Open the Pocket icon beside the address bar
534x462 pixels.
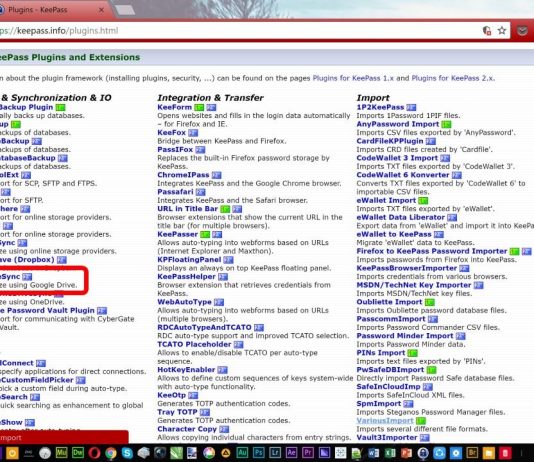(x=522, y=31)
